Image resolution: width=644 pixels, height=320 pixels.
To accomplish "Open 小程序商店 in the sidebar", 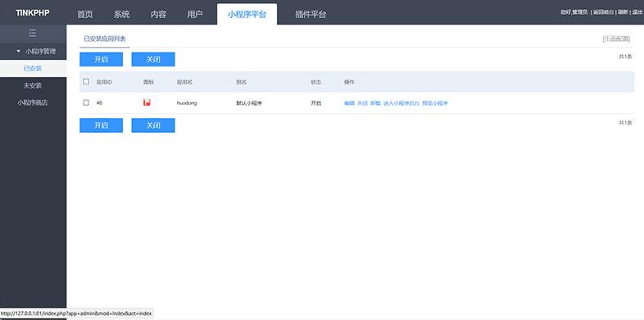I will 33,103.
